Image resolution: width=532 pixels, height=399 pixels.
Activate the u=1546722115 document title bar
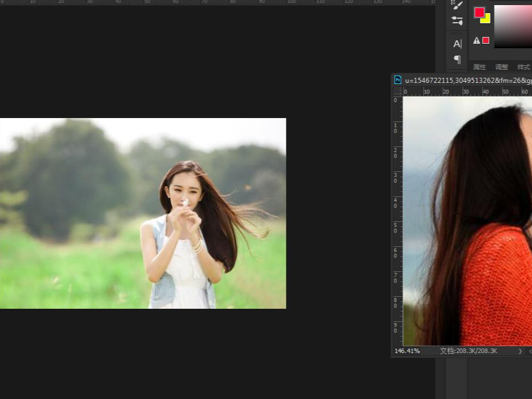(x=466, y=80)
